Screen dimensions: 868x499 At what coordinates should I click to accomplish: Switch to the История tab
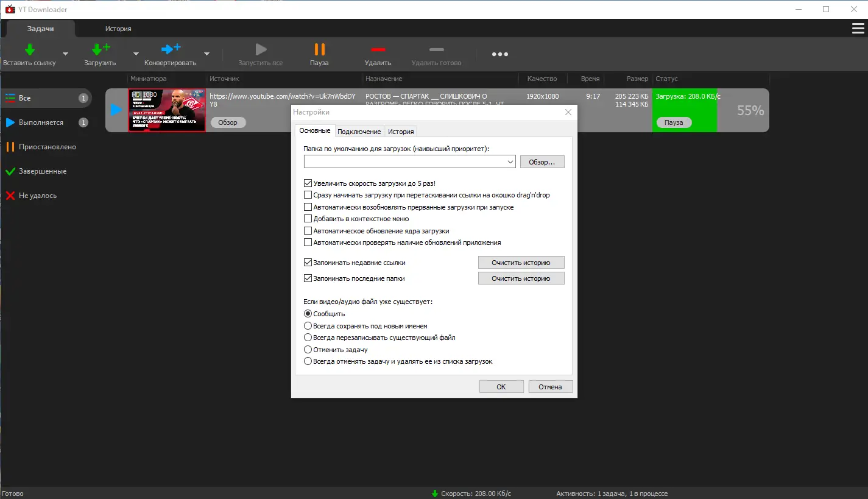(118, 28)
